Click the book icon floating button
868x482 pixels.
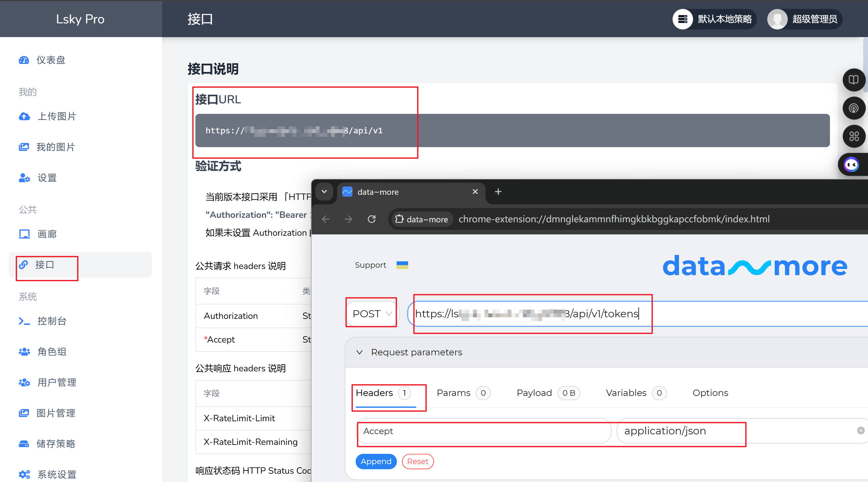tap(853, 80)
